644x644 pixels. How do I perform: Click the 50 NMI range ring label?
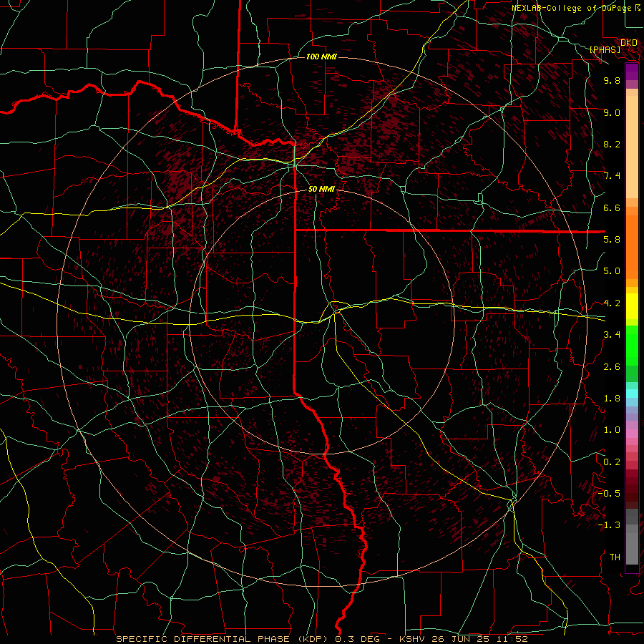(x=321, y=189)
